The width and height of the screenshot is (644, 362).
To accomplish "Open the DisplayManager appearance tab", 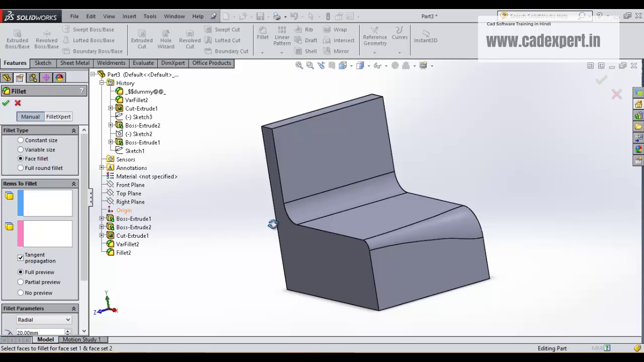I will coord(59,77).
